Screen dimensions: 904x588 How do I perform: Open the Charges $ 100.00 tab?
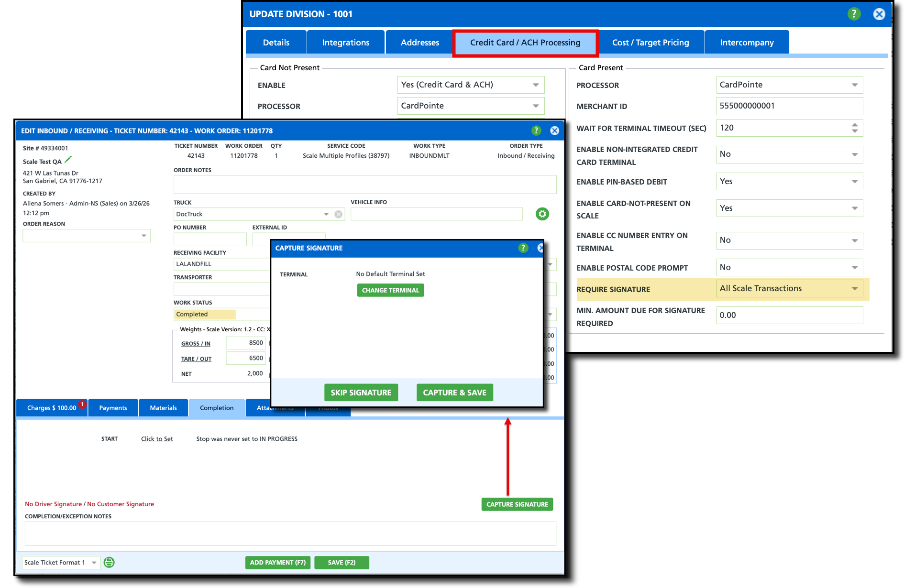(x=52, y=408)
